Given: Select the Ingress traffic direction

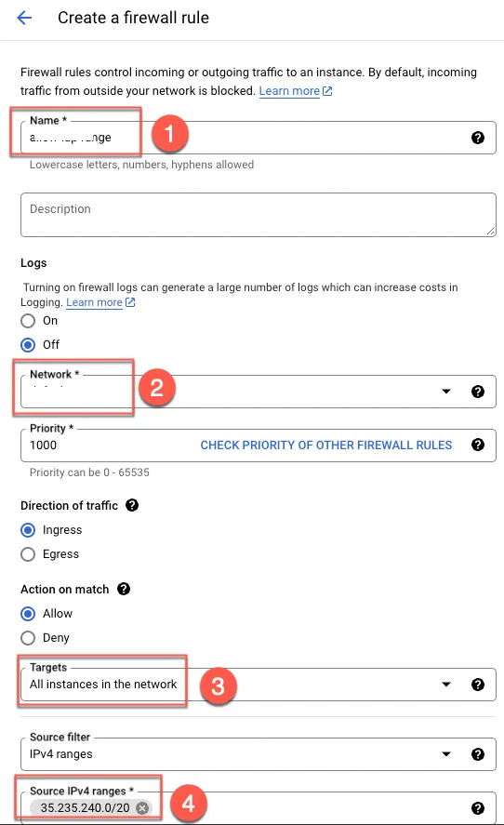Looking at the screenshot, I should coord(28,530).
